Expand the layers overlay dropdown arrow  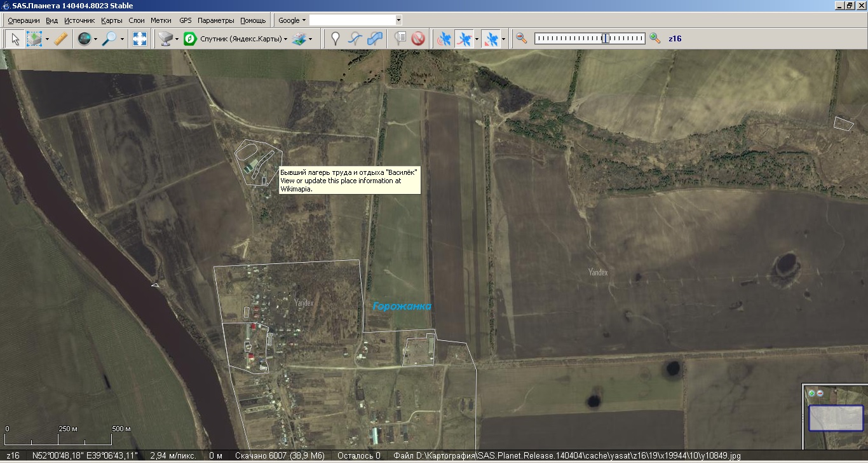[310, 39]
